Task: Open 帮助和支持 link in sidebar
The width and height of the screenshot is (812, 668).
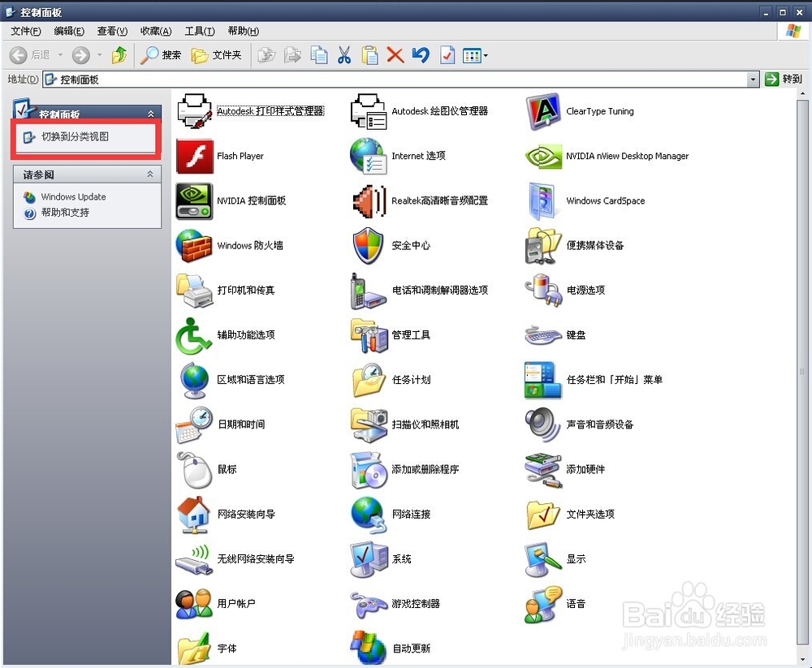Action: point(65,213)
